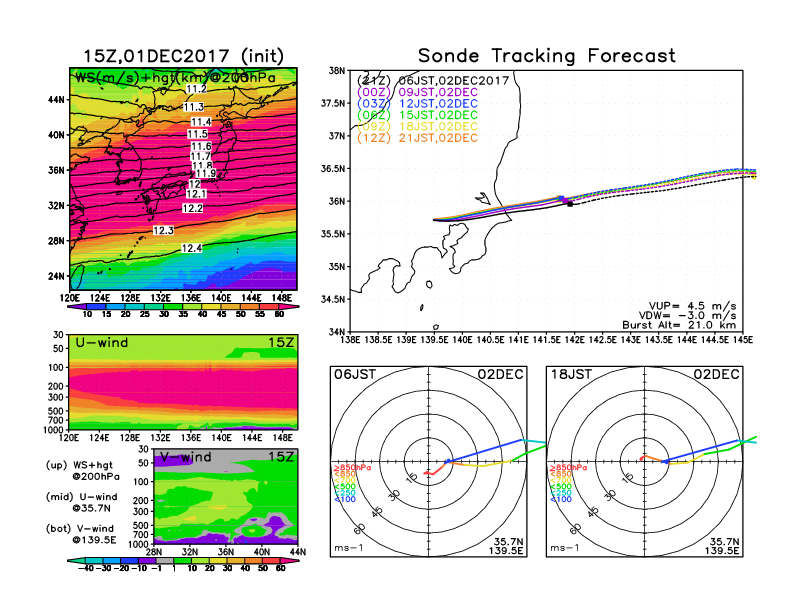Click the 12.2 contour label on 200hPa map

[192, 209]
